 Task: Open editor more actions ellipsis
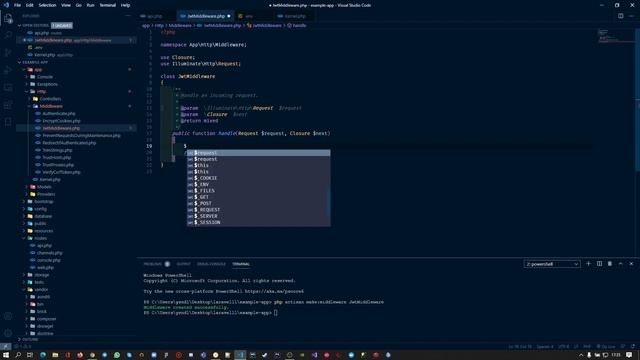coord(631,16)
